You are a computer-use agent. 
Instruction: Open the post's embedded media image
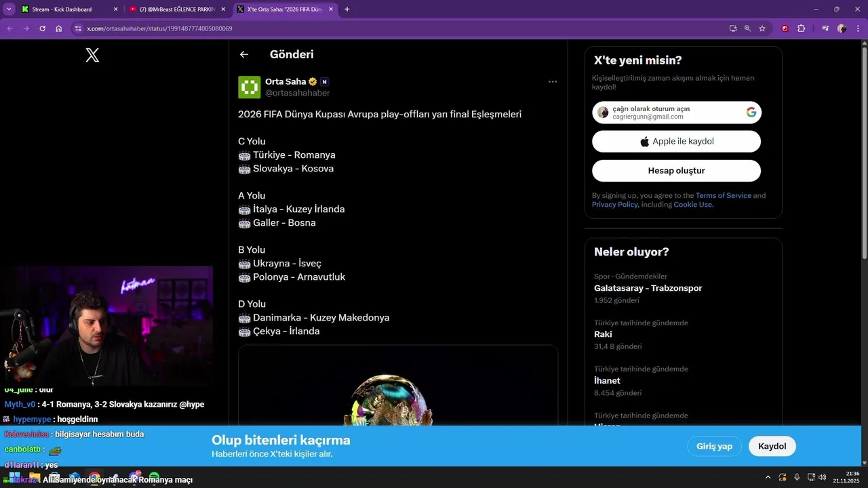[398, 385]
